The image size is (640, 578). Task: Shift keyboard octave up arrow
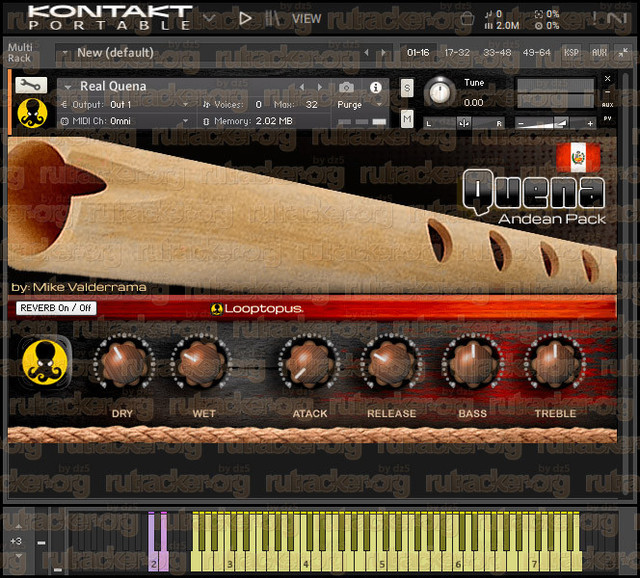[18, 527]
